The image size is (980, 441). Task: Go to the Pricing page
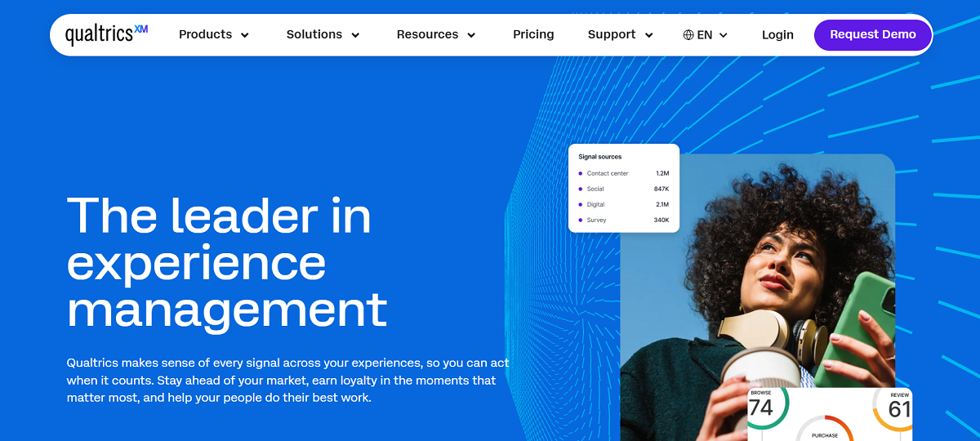533,34
